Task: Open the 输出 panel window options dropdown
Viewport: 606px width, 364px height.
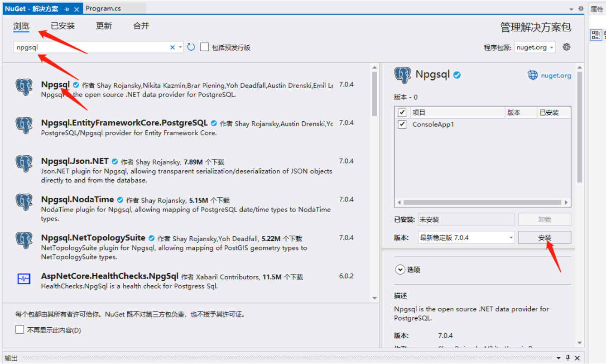Action: (x=558, y=358)
